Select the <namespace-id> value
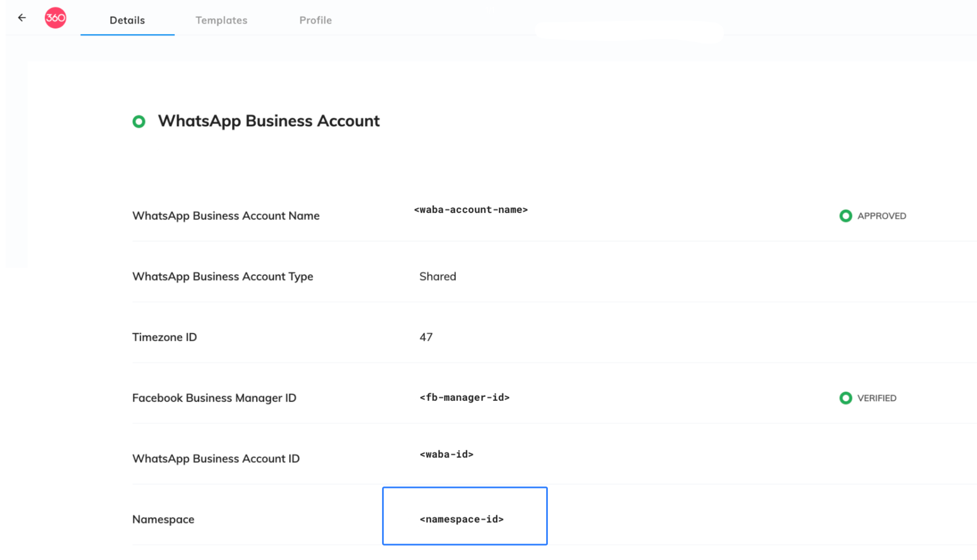Image resolution: width=977 pixels, height=560 pixels. pyautogui.click(x=462, y=519)
